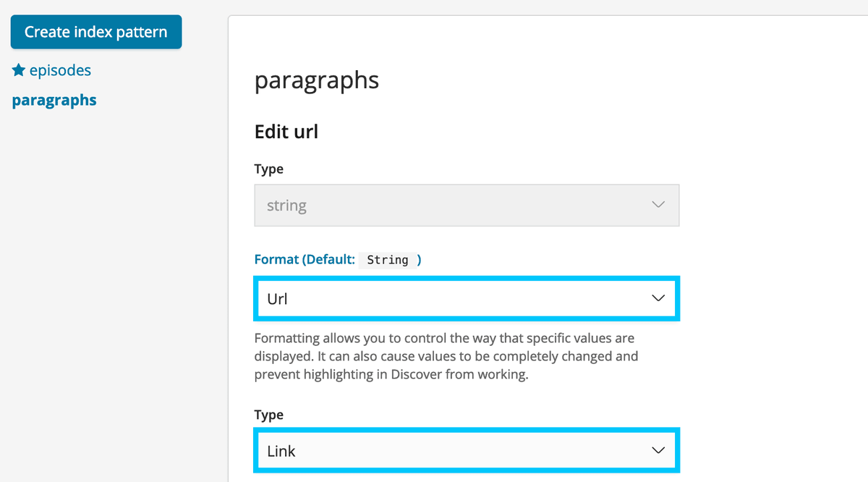The image size is (868, 482).
Task: Click the paragraphs page title
Action: [316, 80]
